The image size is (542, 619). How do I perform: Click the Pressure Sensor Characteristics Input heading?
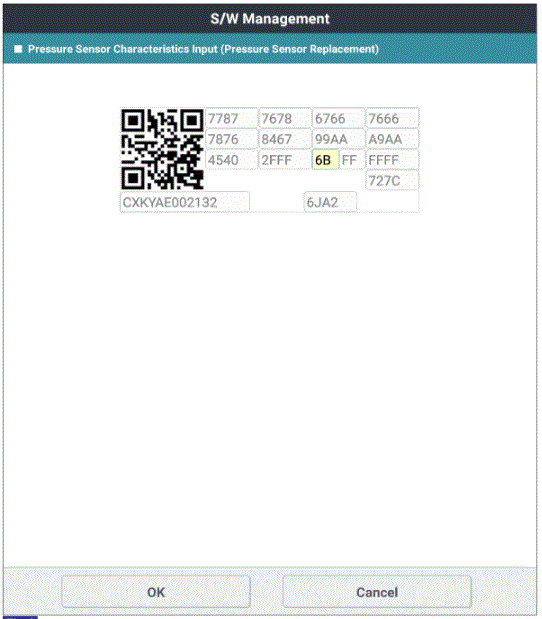(203, 49)
